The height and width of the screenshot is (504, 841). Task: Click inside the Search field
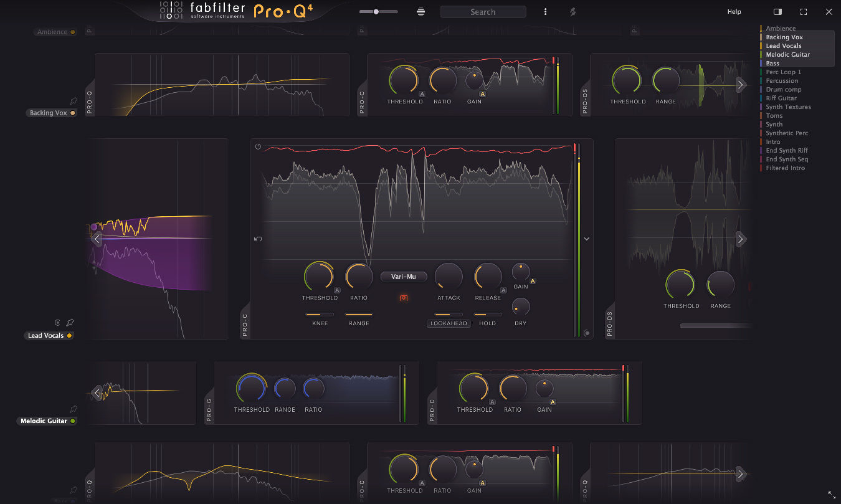click(483, 11)
